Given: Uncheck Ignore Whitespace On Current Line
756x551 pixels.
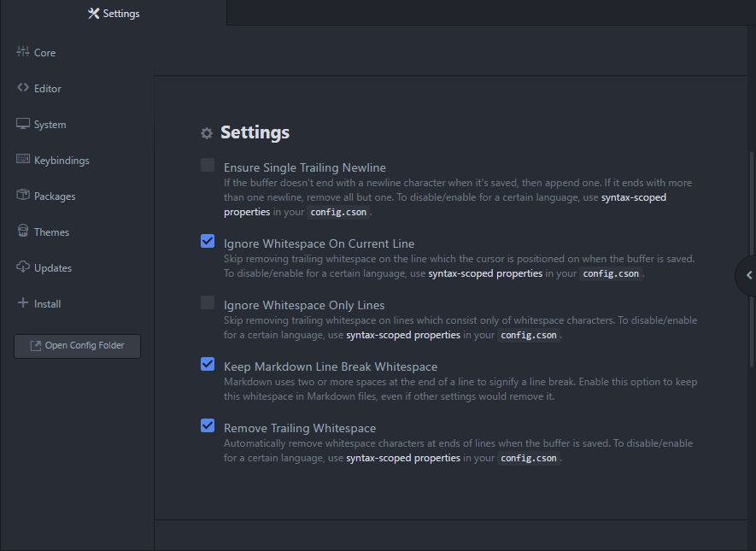Looking at the screenshot, I should click(x=208, y=242).
